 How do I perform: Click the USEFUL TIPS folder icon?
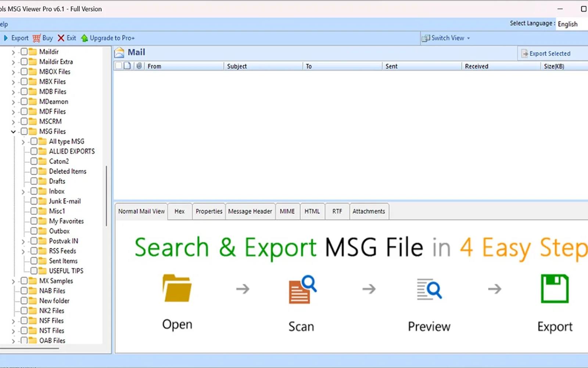click(43, 271)
